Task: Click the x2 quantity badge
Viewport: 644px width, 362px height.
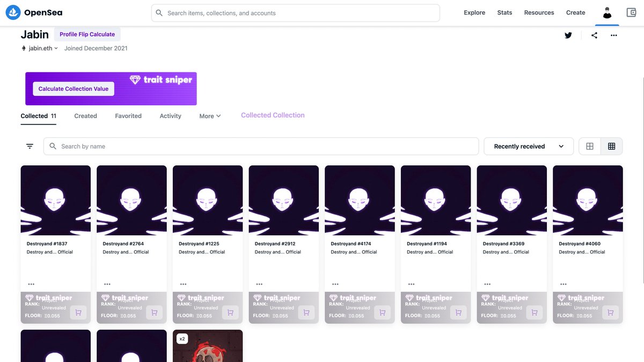Action: coord(182,339)
